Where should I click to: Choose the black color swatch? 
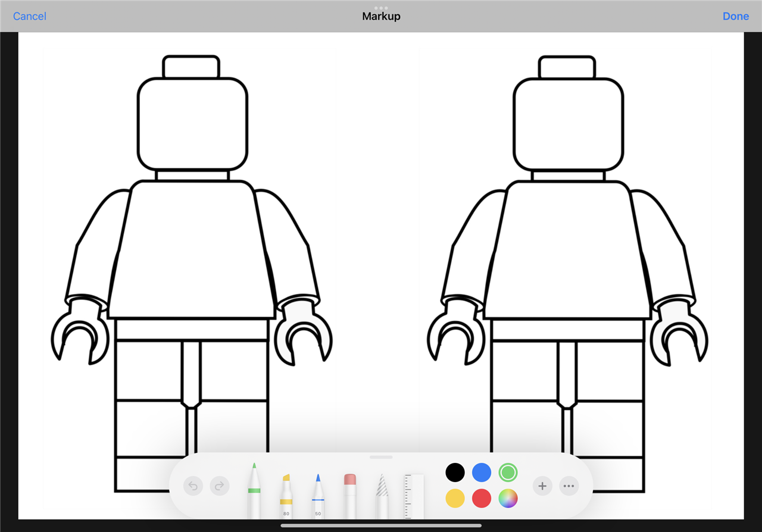pos(455,473)
